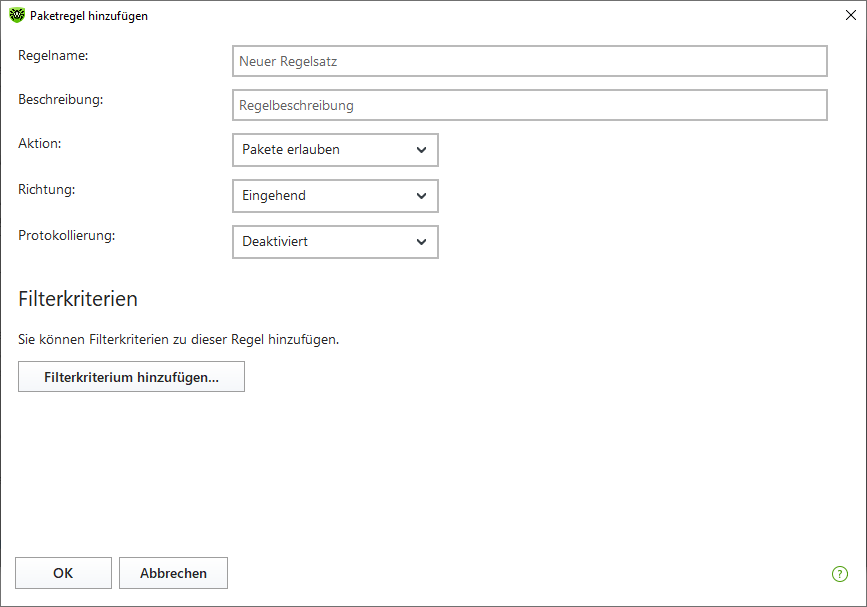Click the Richtung label
The image size is (867, 607).
click(46, 190)
